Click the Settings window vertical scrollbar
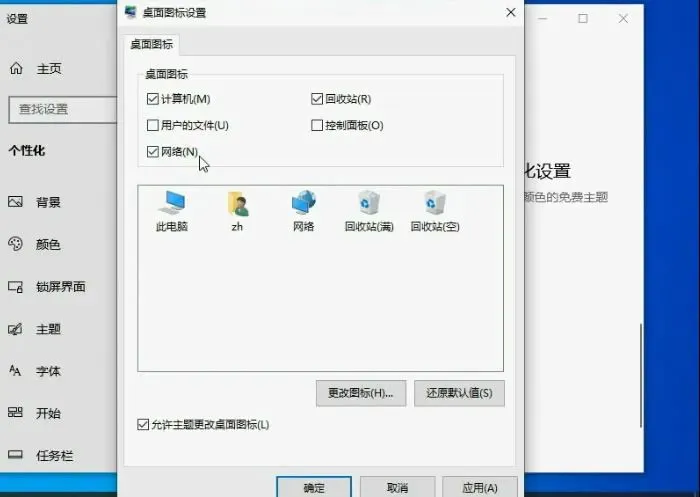700x497 pixels. coord(641,375)
